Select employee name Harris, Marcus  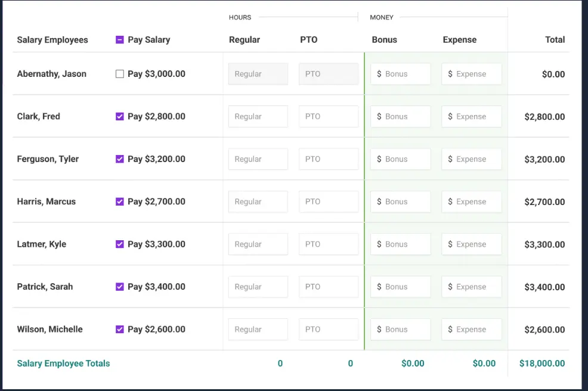[47, 201]
